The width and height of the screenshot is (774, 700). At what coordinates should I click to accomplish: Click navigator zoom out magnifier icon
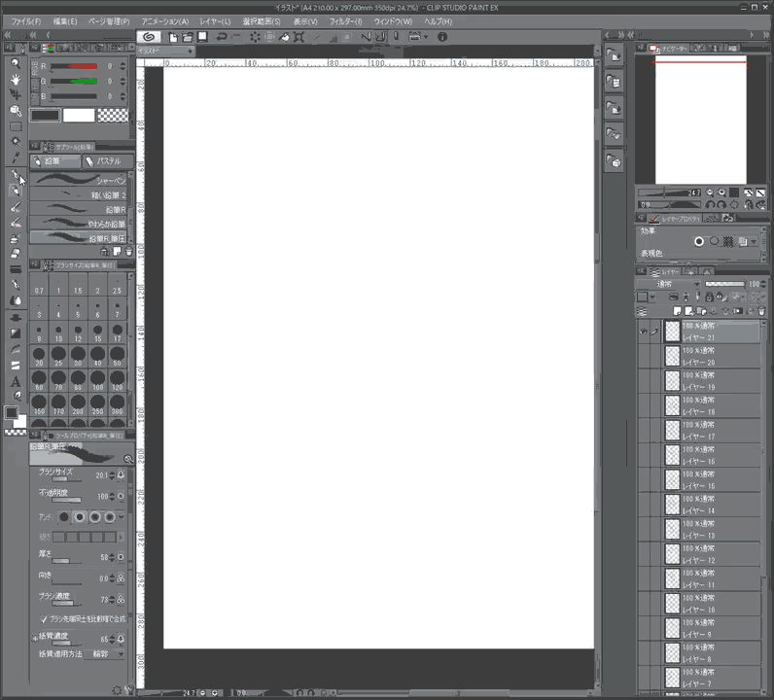point(710,192)
